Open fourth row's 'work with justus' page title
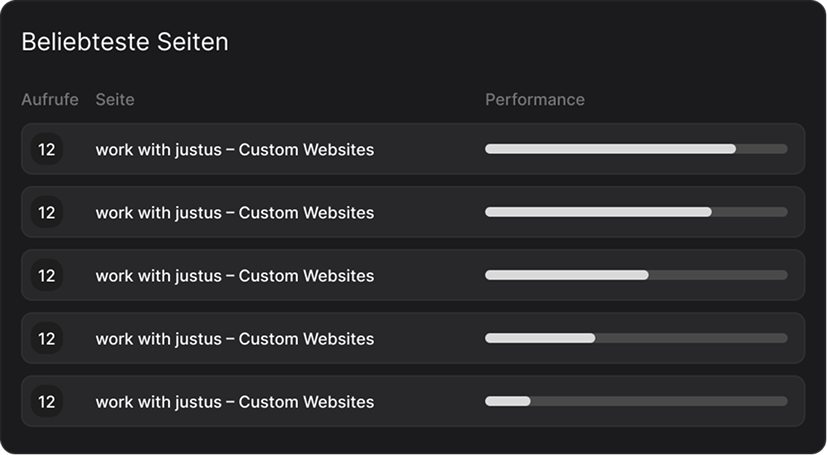Screen dimensions: 827x455 coord(234,339)
